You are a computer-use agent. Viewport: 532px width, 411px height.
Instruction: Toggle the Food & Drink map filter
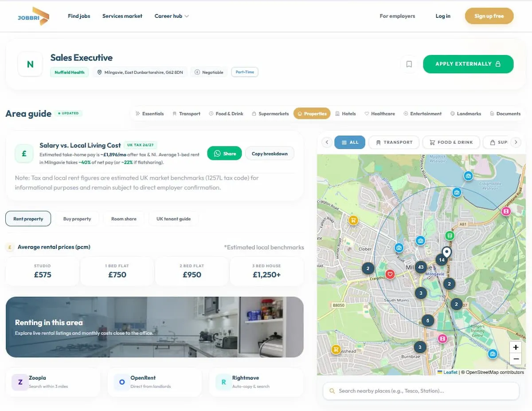click(x=451, y=142)
